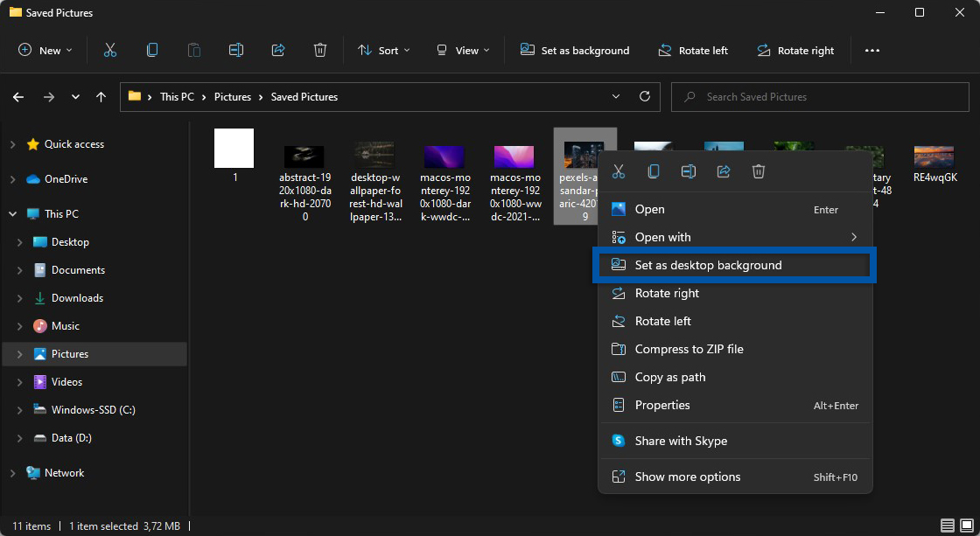Open file Properties from the context menu
The image size is (980, 536).
664,405
